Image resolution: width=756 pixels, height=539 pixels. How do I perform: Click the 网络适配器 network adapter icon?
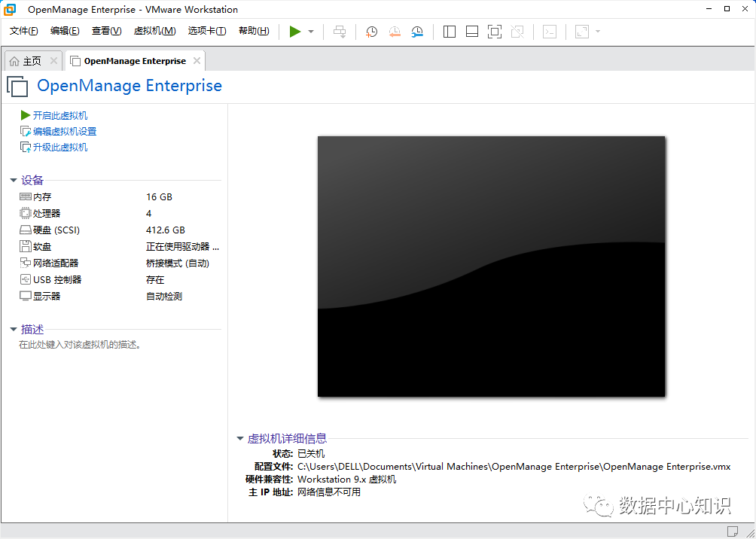coord(25,263)
